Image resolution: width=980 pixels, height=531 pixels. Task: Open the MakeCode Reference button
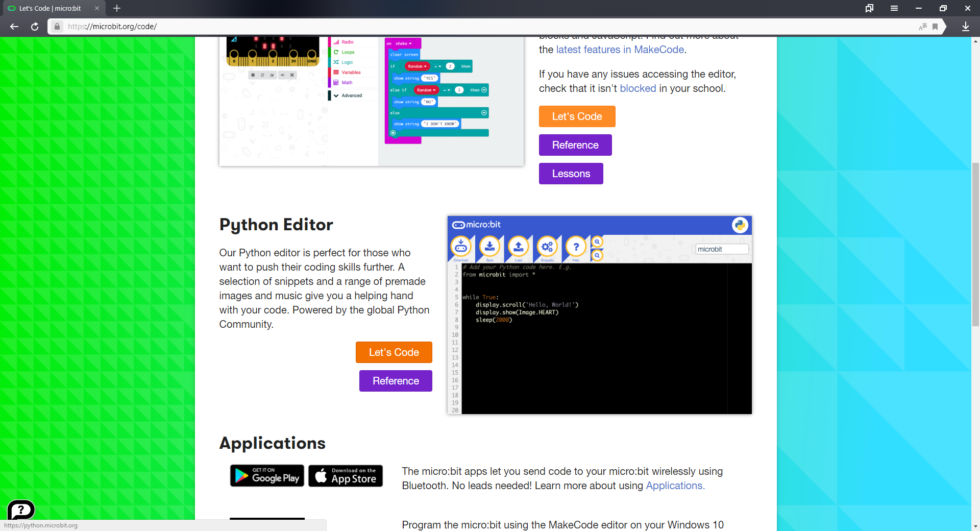pos(575,145)
